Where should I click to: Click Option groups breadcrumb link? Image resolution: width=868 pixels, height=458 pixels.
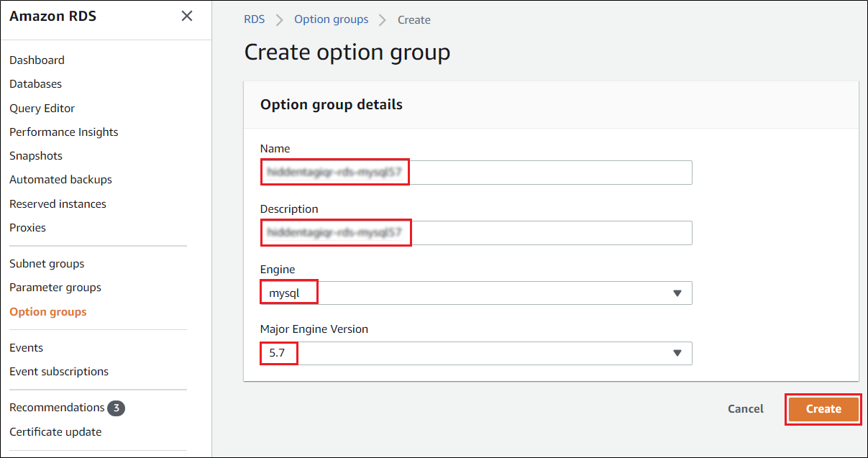tap(331, 19)
